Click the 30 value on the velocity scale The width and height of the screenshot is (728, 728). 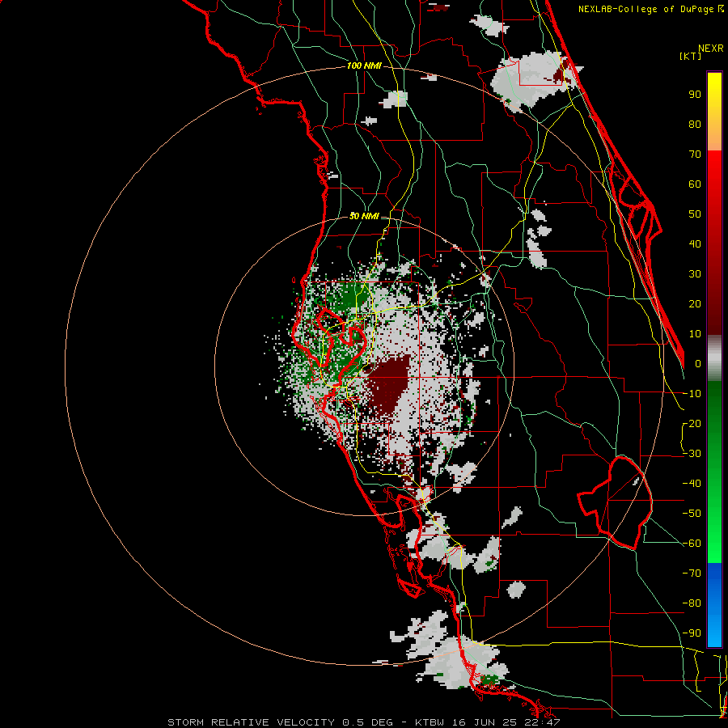tap(695, 274)
